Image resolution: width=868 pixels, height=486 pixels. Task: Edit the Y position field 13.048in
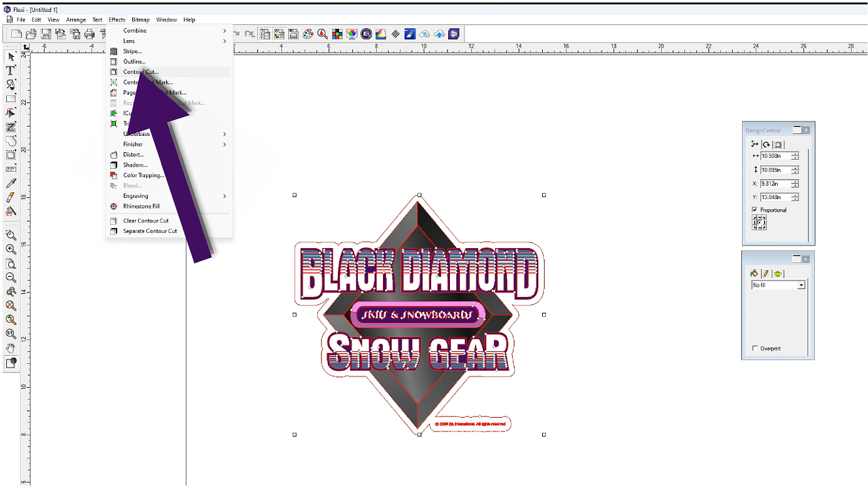click(776, 197)
